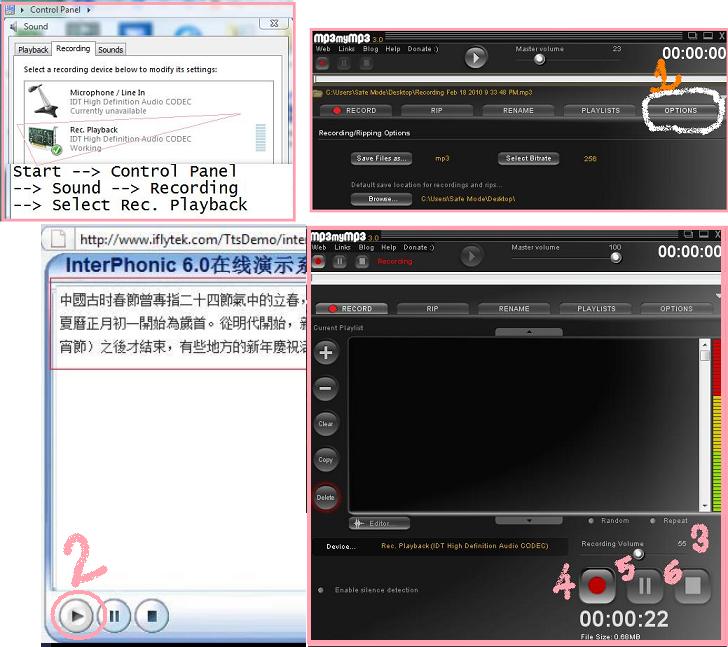Click the large pause button above the timer
This screenshot has width=728, height=647.
coord(644,586)
